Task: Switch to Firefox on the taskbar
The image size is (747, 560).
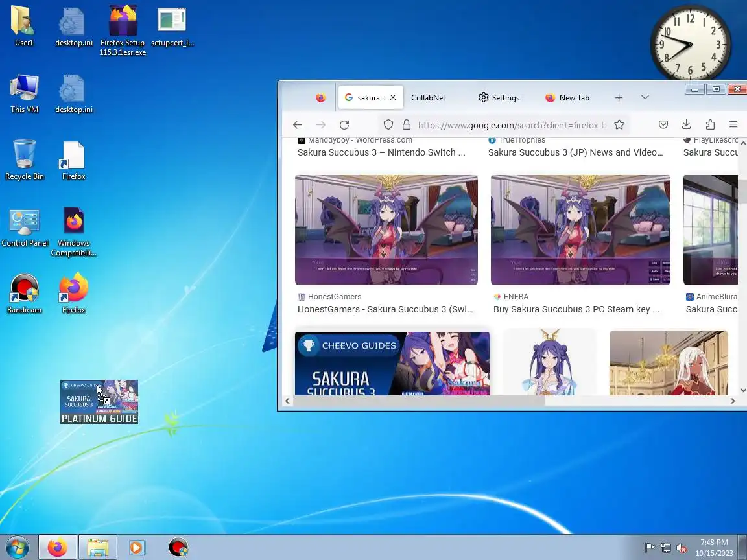Action: [58, 547]
